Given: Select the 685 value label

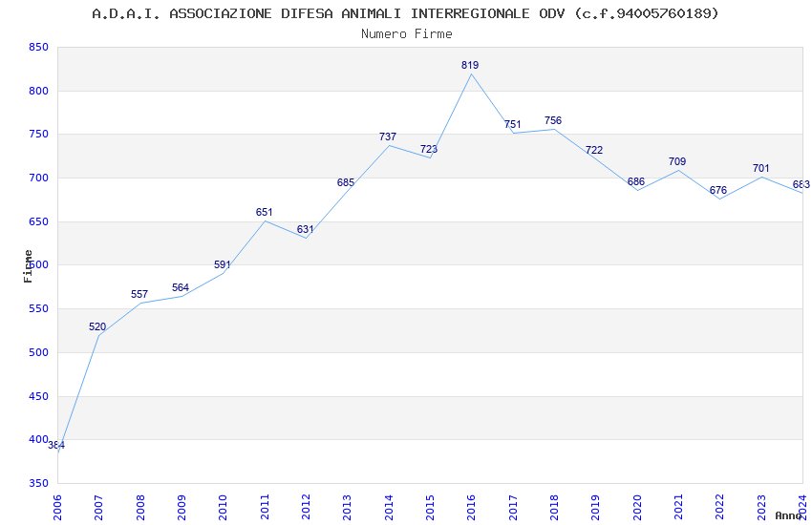Looking at the screenshot, I should pos(346,182).
